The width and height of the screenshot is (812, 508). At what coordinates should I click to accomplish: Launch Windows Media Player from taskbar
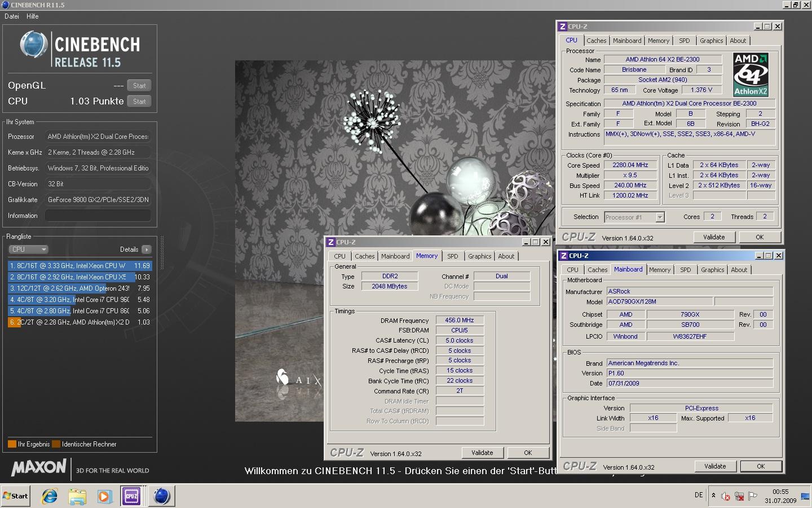[104, 496]
